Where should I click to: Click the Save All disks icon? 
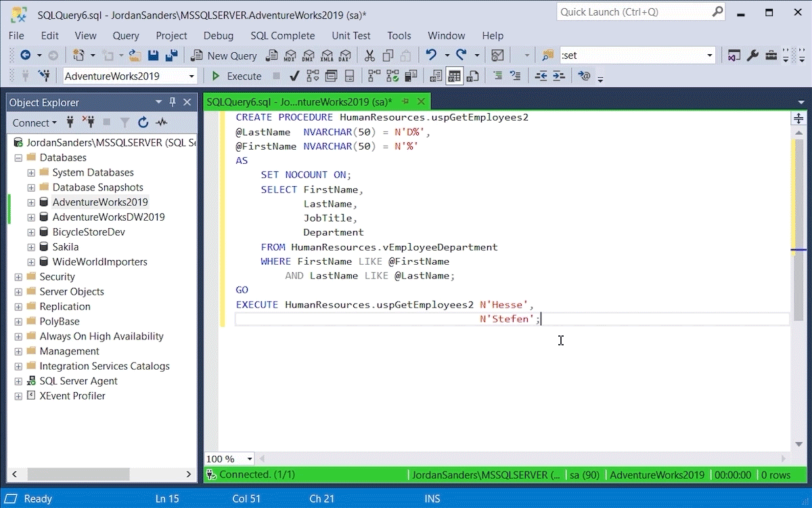click(171, 56)
